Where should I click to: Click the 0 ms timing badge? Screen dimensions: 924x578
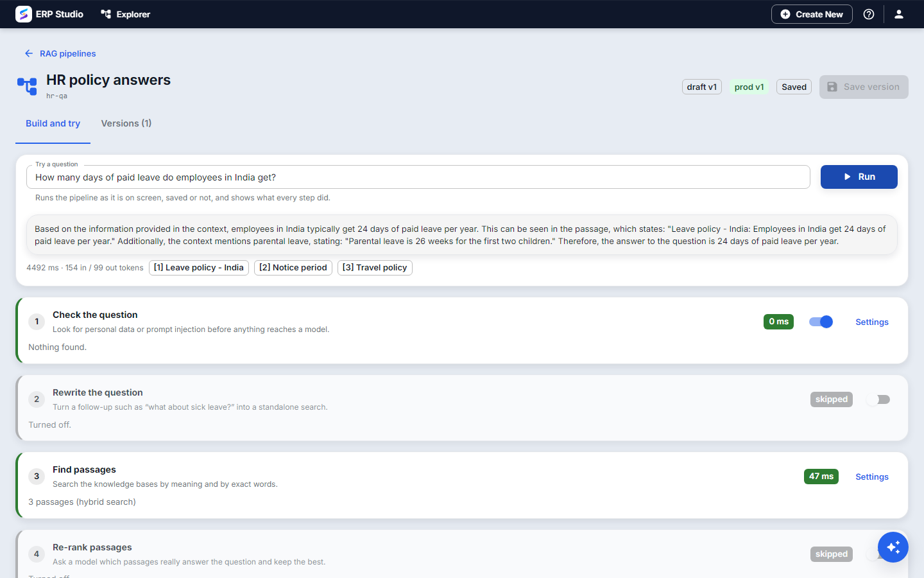[779, 322]
